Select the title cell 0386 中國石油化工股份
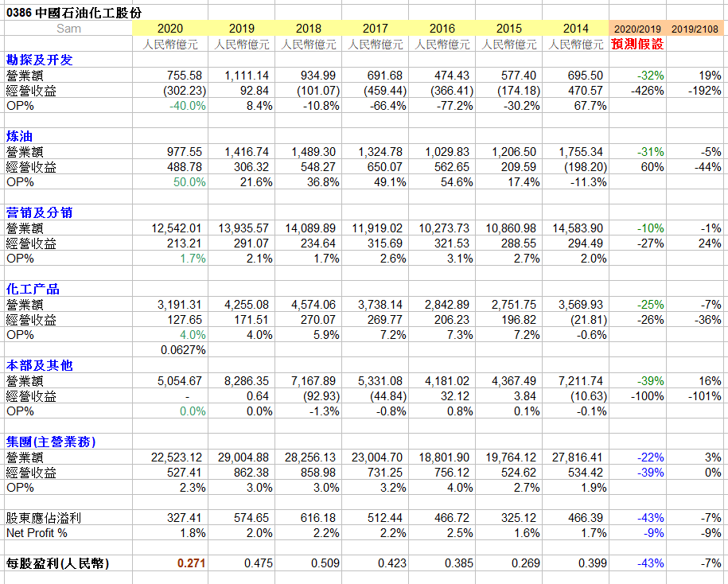Viewport: 728px width, 584px height. (x=74, y=13)
